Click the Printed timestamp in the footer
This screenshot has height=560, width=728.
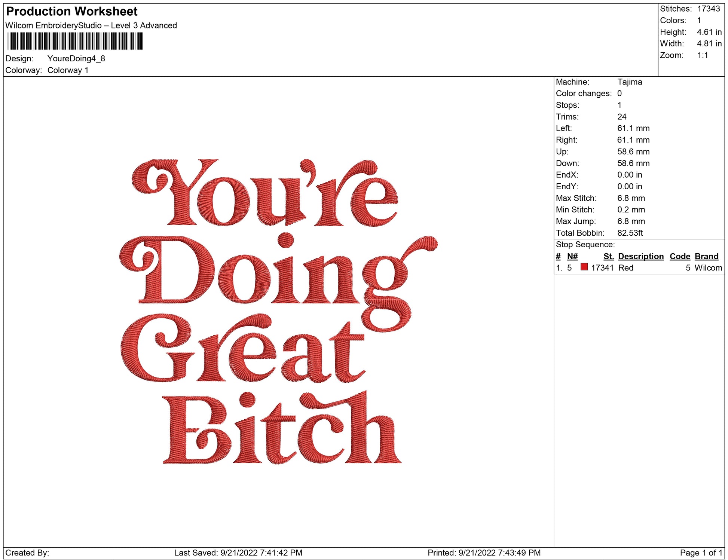coord(484,553)
